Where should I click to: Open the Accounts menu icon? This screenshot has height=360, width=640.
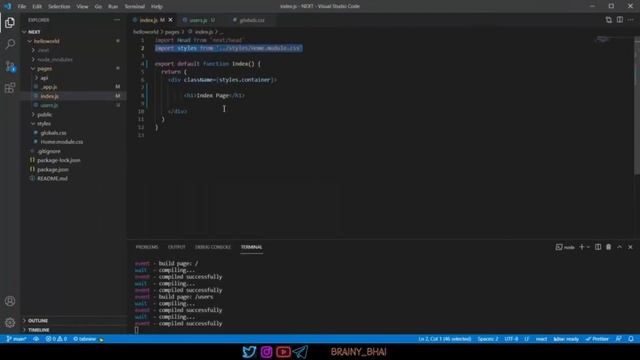(10, 301)
